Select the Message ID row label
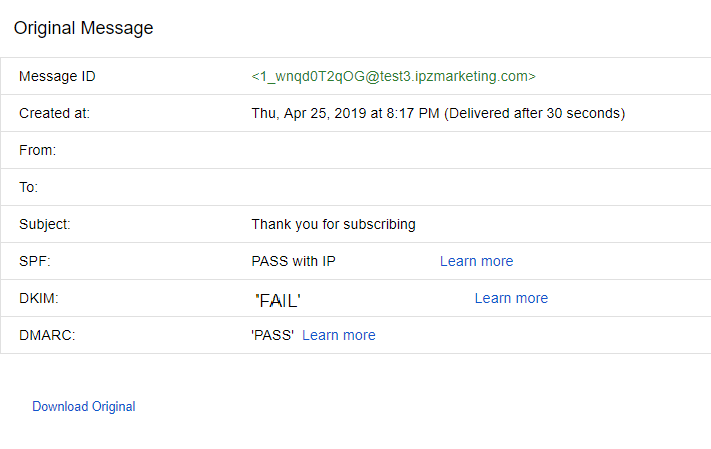 click(57, 76)
